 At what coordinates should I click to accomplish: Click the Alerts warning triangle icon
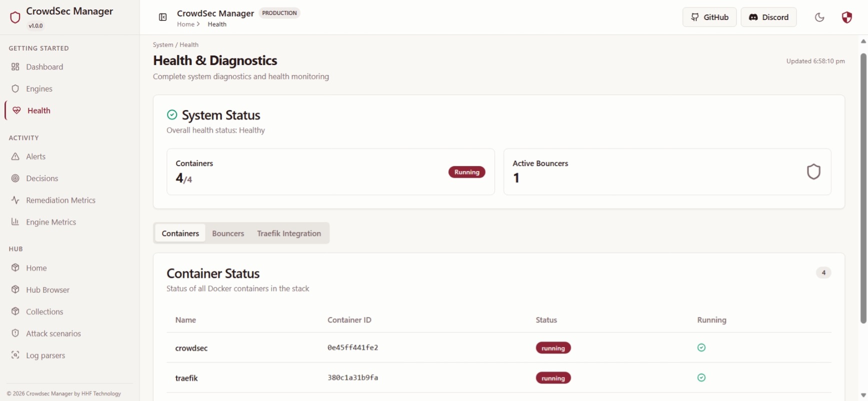(x=16, y=156)
